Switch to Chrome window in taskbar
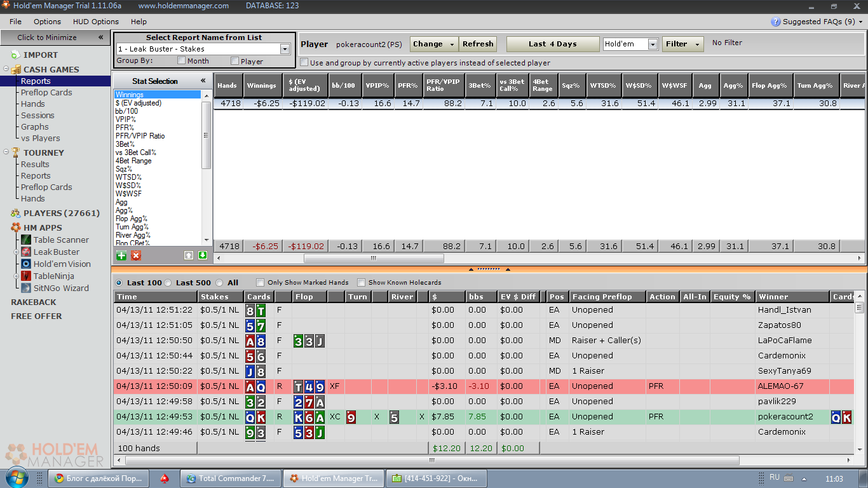868x488 pixels. point(99,478)
